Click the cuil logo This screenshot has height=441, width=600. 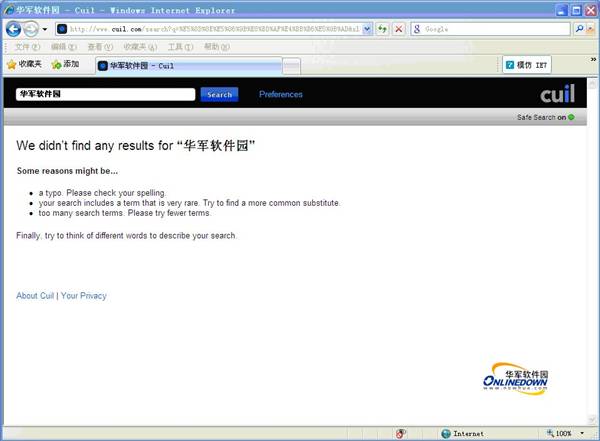point(558,94)
